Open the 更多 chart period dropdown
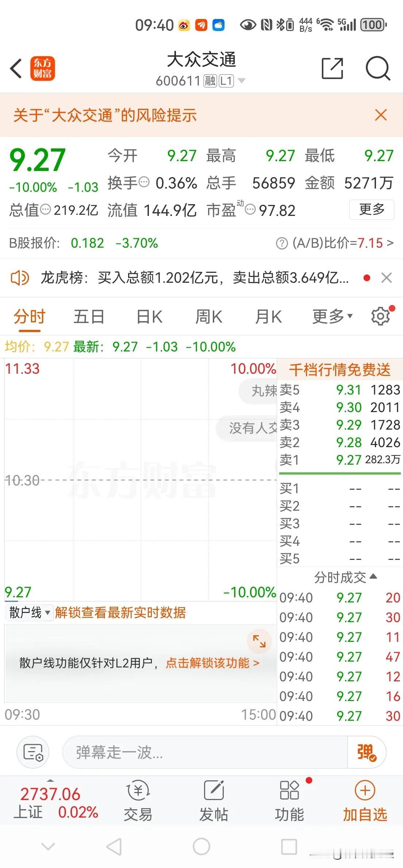Image resolution: width=403 pixels, height=868 pixels. tap(332, 316)
